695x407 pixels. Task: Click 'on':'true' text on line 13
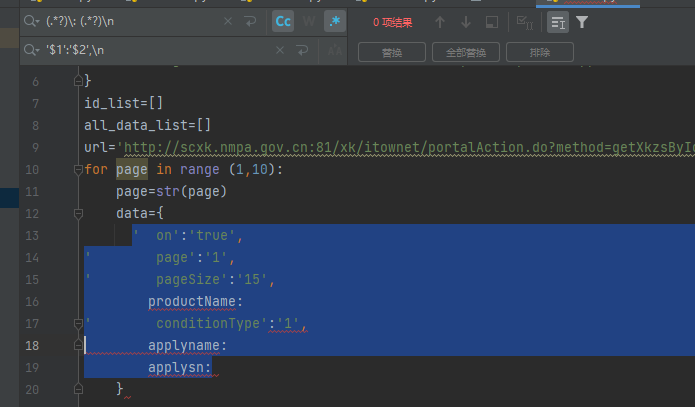pyautogui.click(x=188, y=235)
